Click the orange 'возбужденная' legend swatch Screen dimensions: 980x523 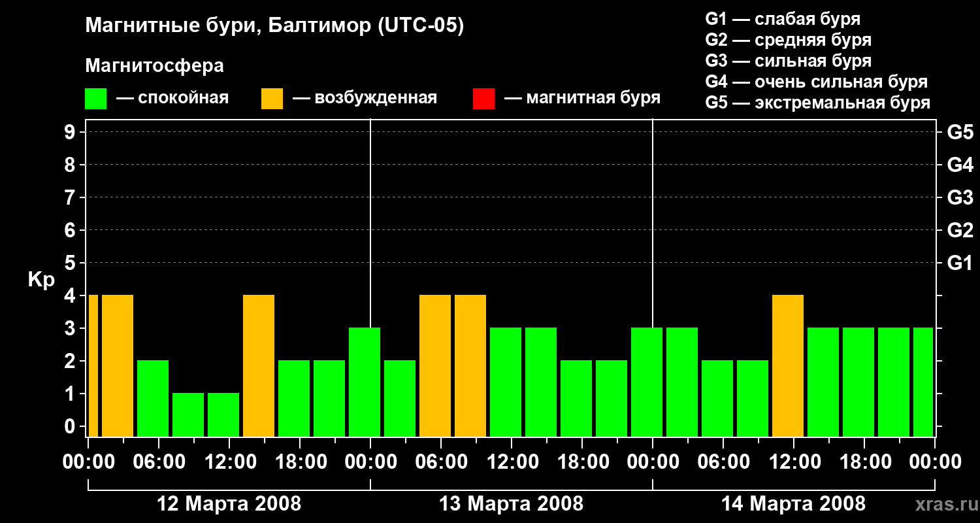[272, 99]
